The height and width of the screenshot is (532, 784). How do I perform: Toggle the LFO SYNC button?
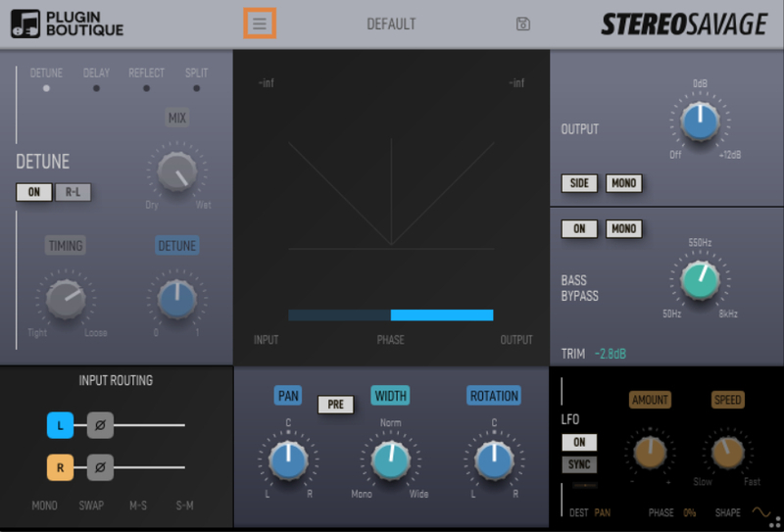tap(579, 464)
